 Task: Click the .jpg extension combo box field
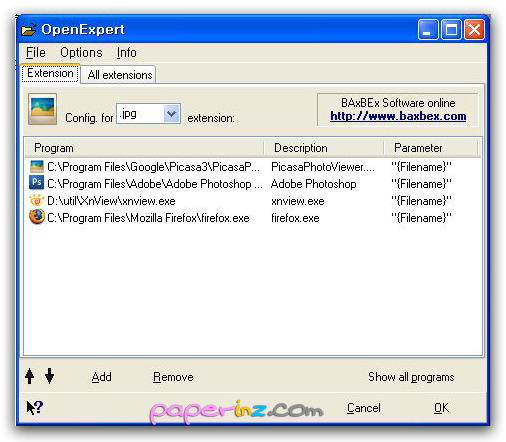tap(148, 114)
